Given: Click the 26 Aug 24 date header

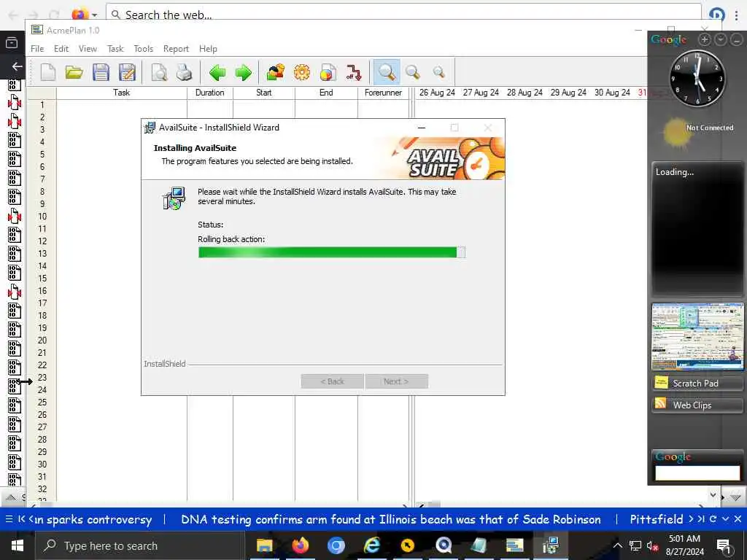Looking at the screenshot, I should (437, 93).
